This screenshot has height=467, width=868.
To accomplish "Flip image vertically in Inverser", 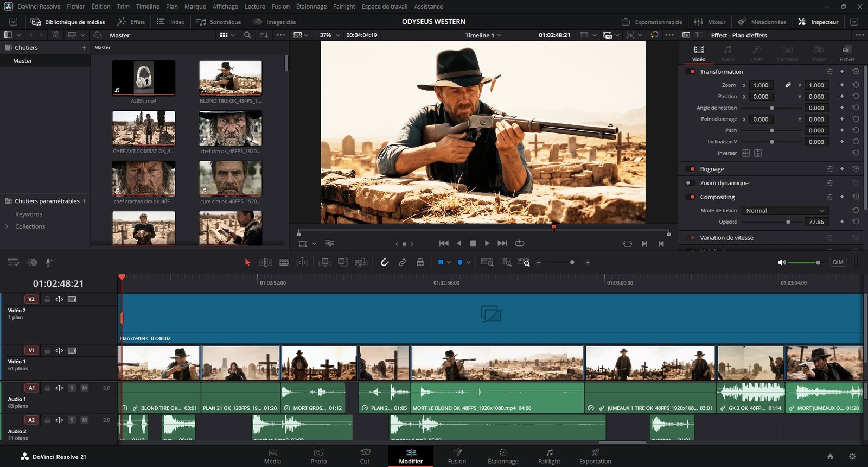I will click(x=758, y=153).
